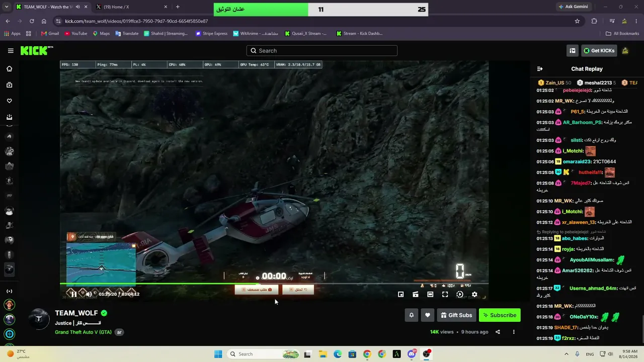
Task: Open the Kick profile avatar menu
Action: coord(625,50)
